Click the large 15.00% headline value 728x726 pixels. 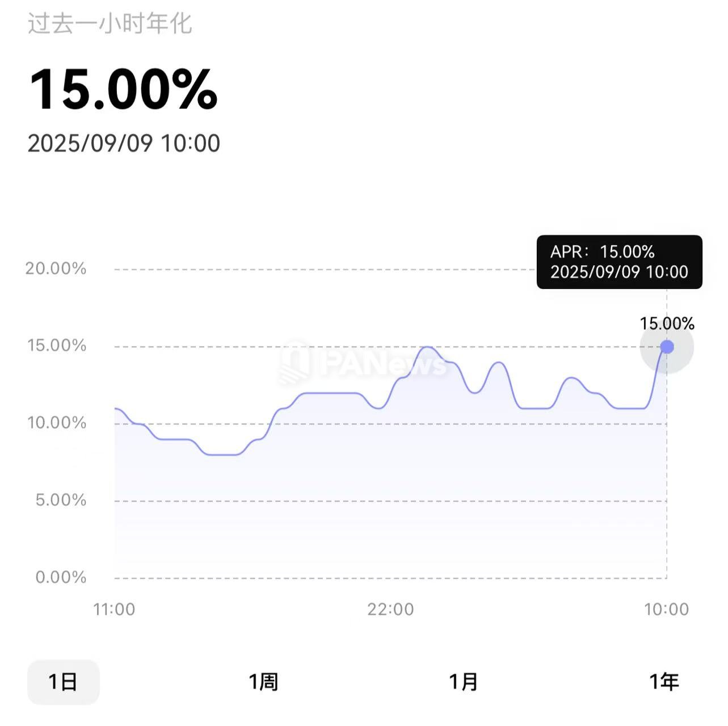pos(123,89)
